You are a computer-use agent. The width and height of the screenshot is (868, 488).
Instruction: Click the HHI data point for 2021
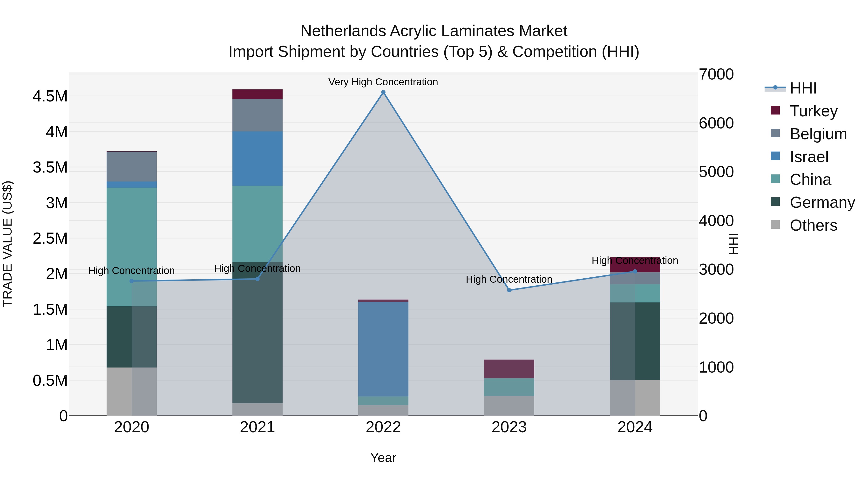(x=258, y=279)
